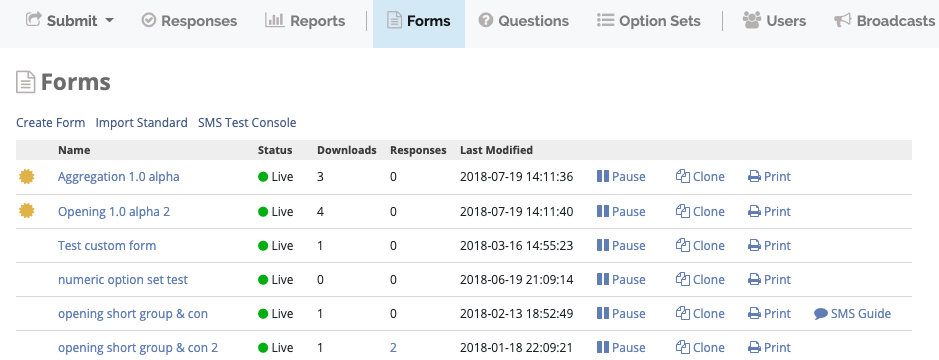Print the form with the SMS Guide link
The height and width of the screenshot is (360, 939).
click(x=770, y=314)
